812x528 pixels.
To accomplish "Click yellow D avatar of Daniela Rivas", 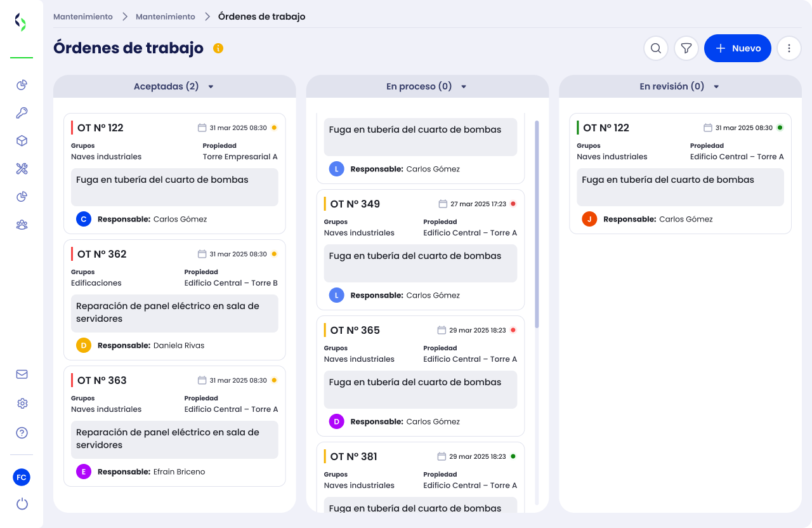I will click(x=84, y=345).
